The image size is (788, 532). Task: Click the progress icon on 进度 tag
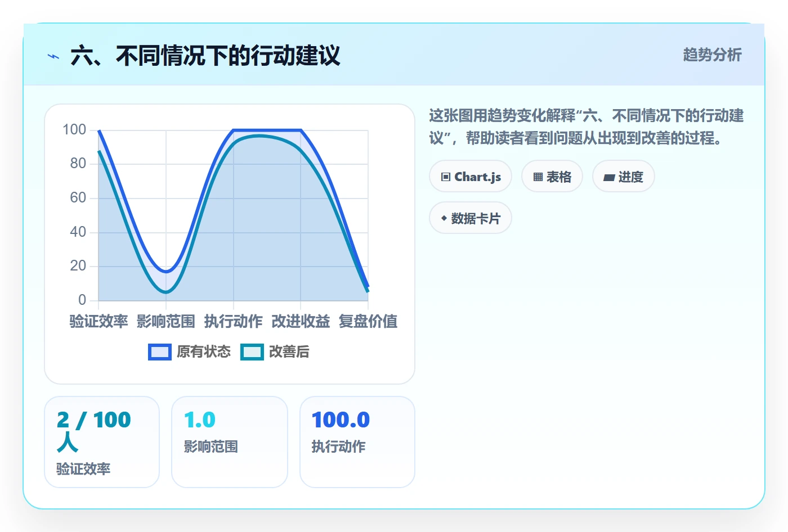click(609, 177)
